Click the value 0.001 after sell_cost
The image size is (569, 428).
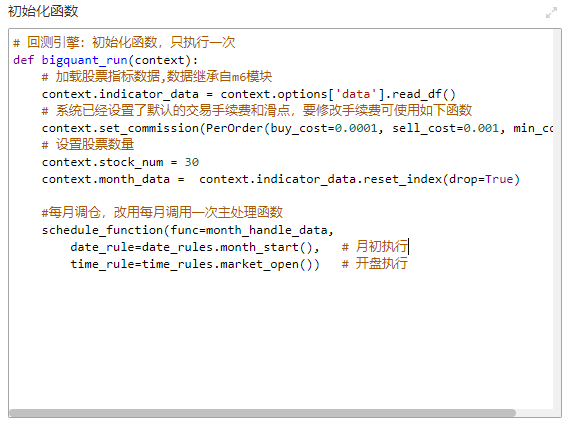(481, 128)
